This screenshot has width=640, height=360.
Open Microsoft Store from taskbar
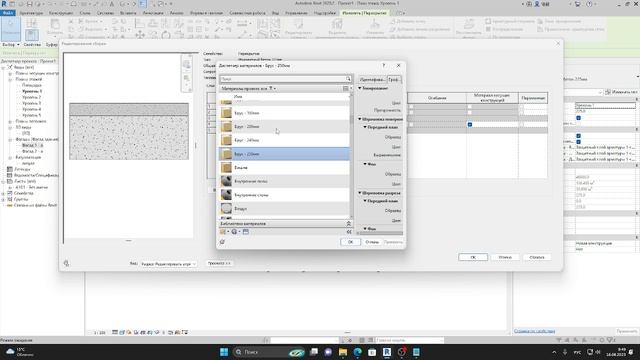click(372, 352)
